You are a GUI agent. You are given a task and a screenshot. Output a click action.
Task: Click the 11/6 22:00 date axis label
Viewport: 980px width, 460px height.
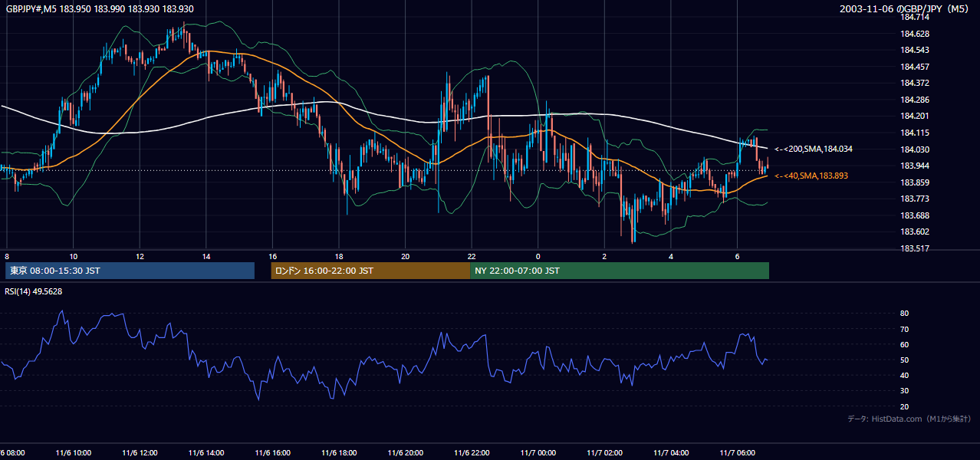[472, 453]
